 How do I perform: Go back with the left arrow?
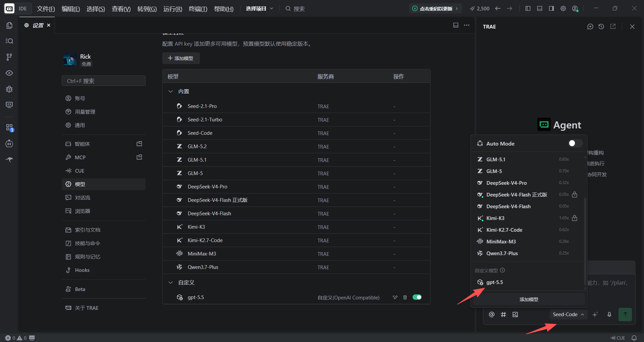(498, 9)
